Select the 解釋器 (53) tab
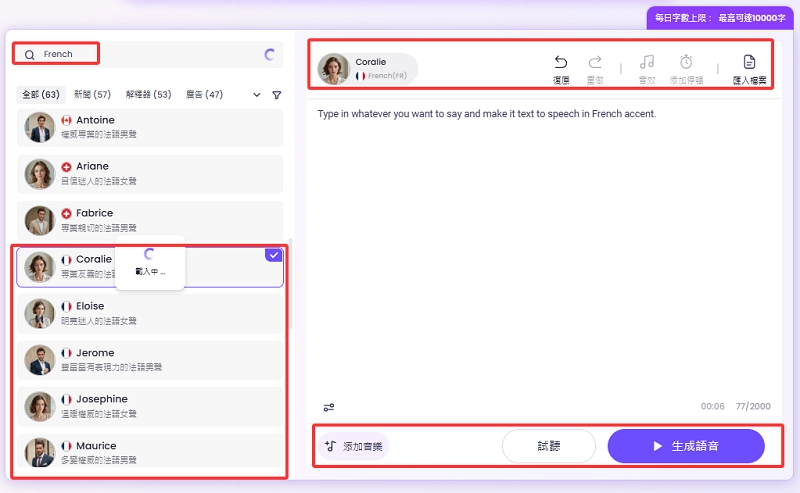Image resolution: width=800 pixels, height=493 pixels. coord(148,94)
